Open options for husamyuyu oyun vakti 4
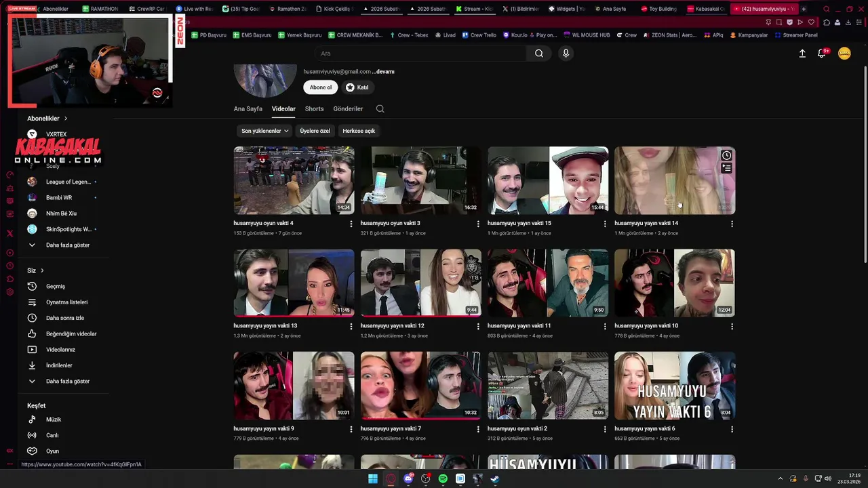This screenshot has width=868, height=488. pos(351,224)
